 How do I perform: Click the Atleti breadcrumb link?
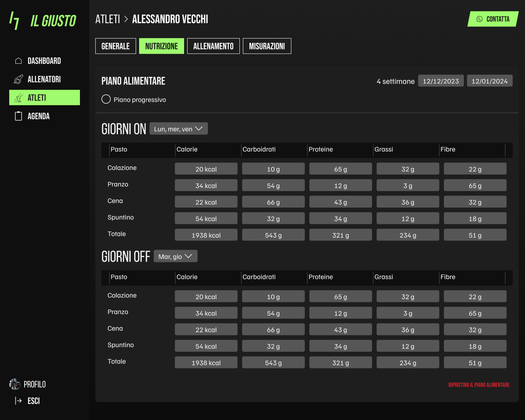point(108,19)
